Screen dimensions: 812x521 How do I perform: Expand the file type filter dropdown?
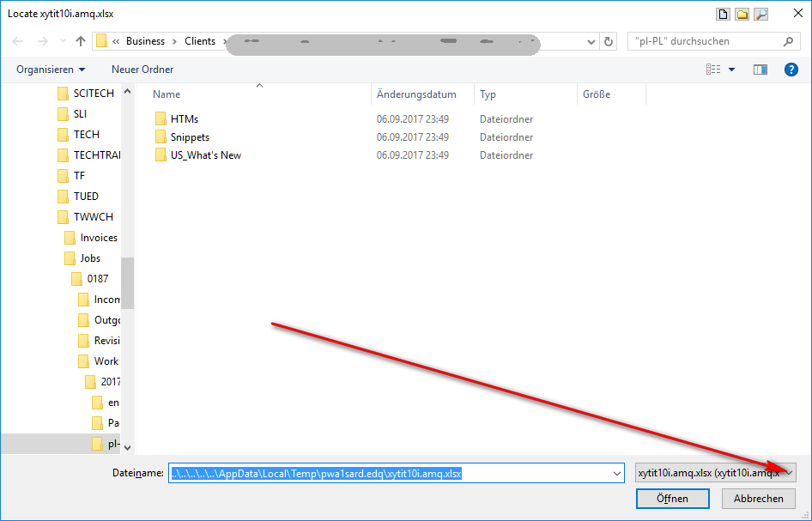[790, 473]
